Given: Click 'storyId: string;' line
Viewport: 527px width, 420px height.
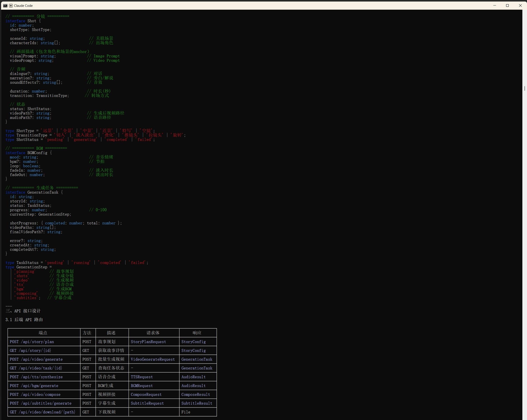Looking at the screenshot, I should point(27,201).
